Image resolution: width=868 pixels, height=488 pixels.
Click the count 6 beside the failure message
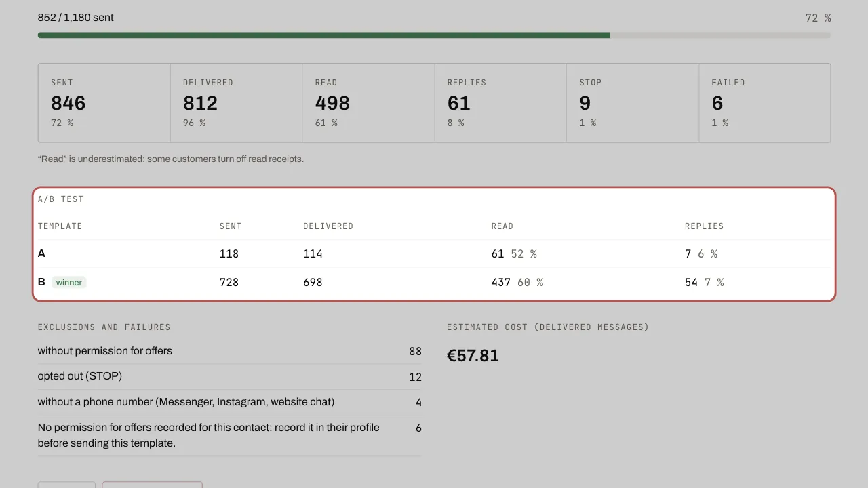[418, 428]
